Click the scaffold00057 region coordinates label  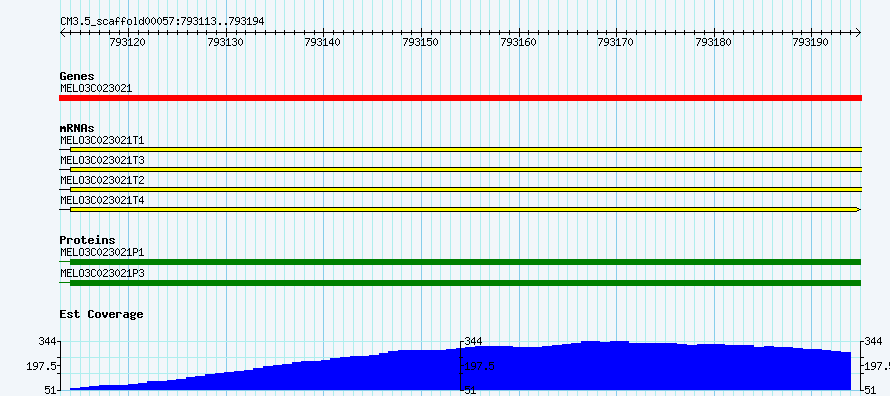(162, 21)
